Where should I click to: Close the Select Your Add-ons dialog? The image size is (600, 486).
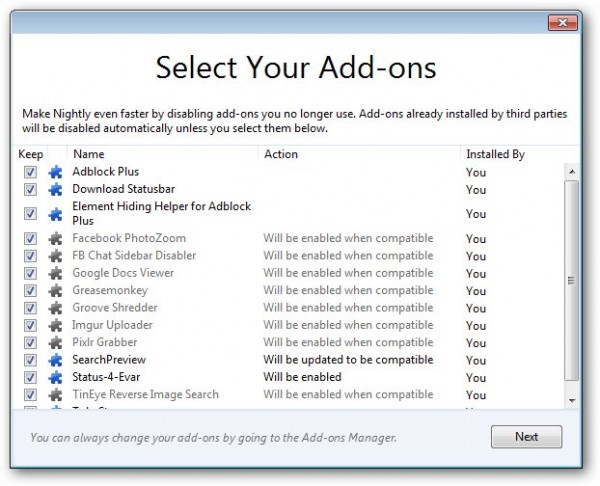[562, 23]
